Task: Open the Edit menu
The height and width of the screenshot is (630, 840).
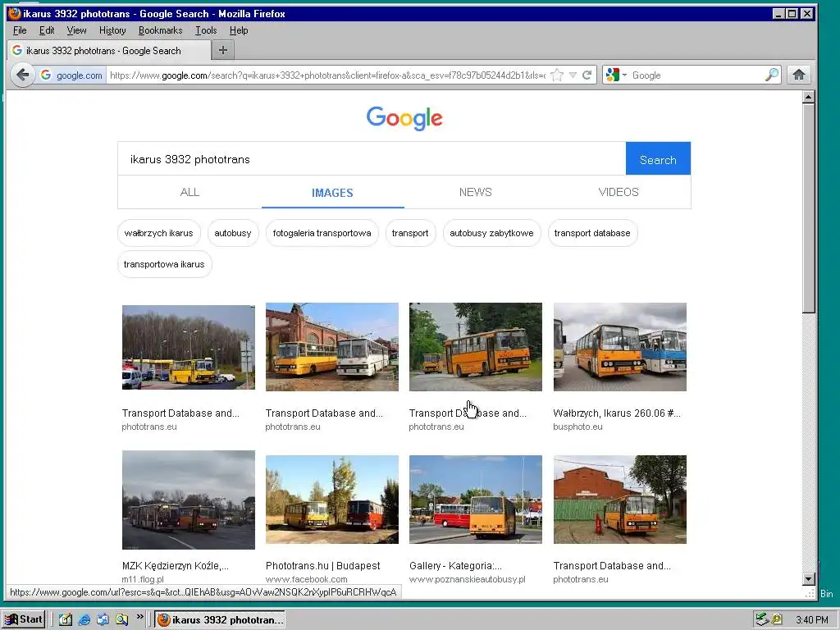Action: click(47, 30)
